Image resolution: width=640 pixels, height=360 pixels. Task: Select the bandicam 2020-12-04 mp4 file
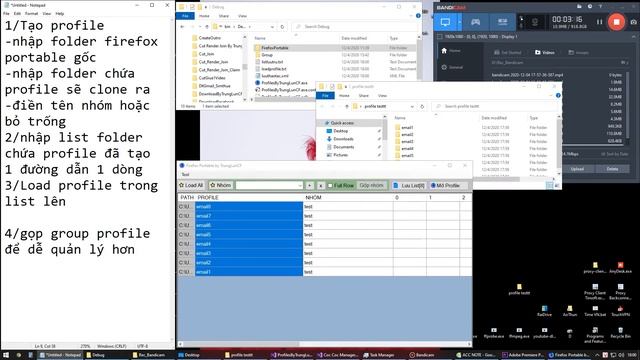(527, 75)
